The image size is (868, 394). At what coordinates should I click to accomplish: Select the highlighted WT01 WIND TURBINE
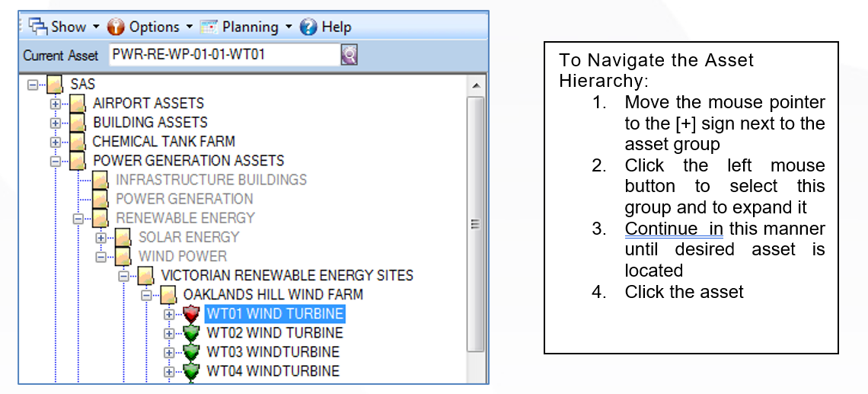[x=275, y=314]
